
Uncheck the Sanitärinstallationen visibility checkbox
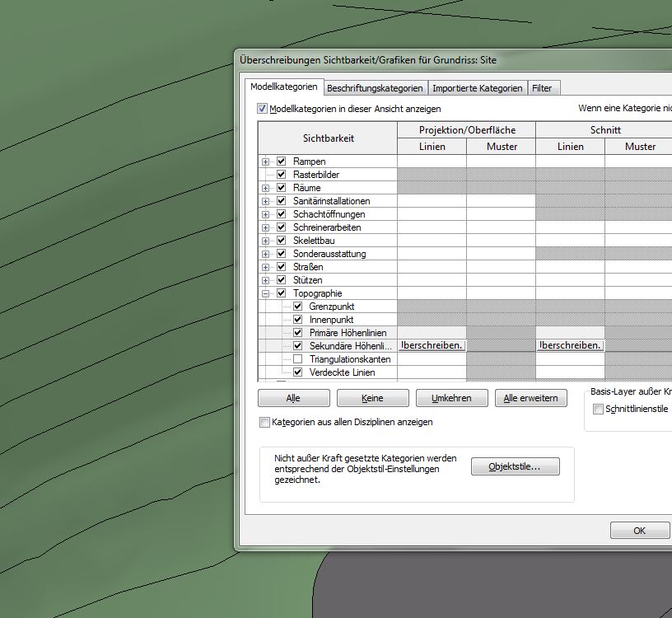pyautogui.click(x=281, y=201)
